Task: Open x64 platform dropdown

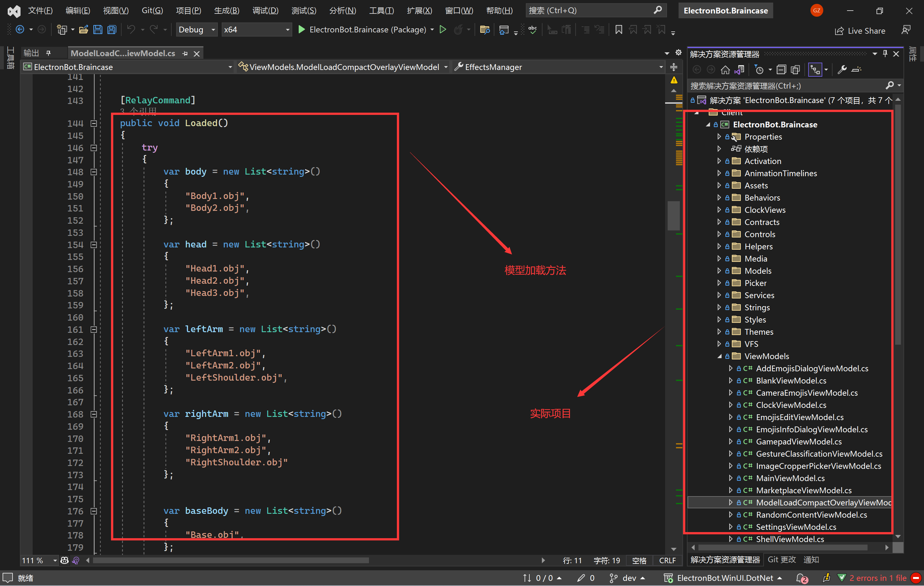Action: (257, 30)
